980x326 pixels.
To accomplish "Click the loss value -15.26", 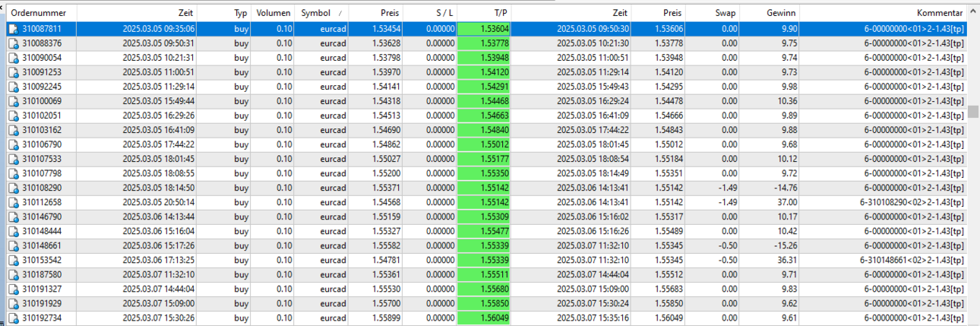I will click(784, 245).
